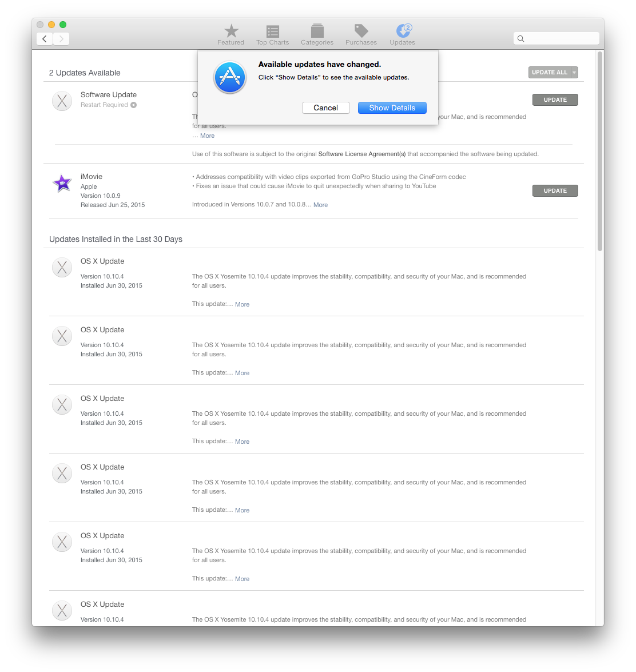
Task: Cancel the updates changed dialog
Action: pos(325,108)
